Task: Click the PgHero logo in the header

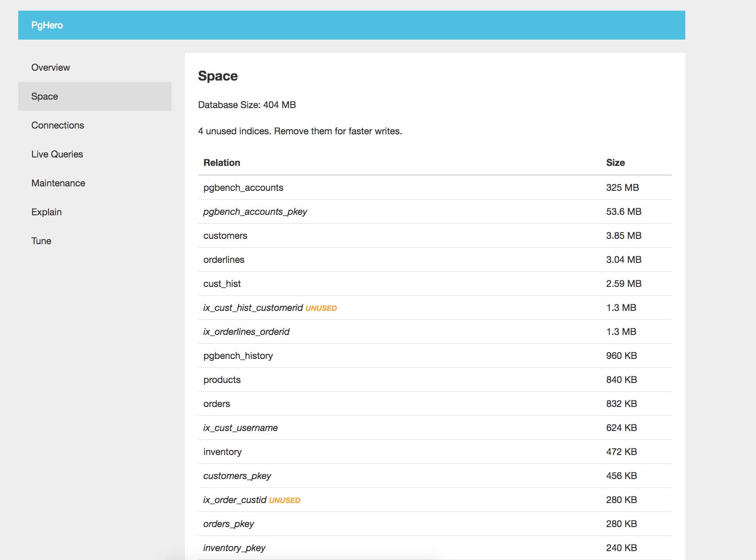Action: [x=47, y=25]
